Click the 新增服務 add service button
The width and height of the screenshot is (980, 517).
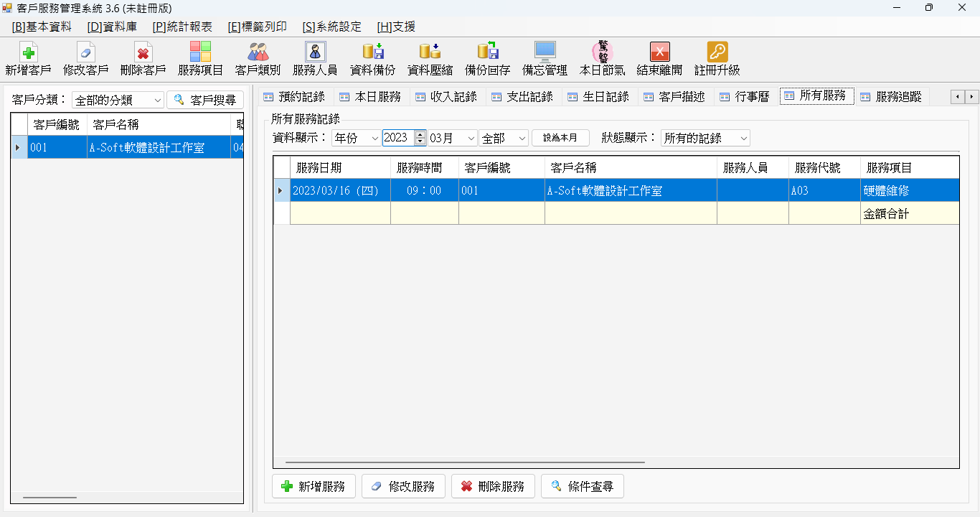[x=314, y=486]
